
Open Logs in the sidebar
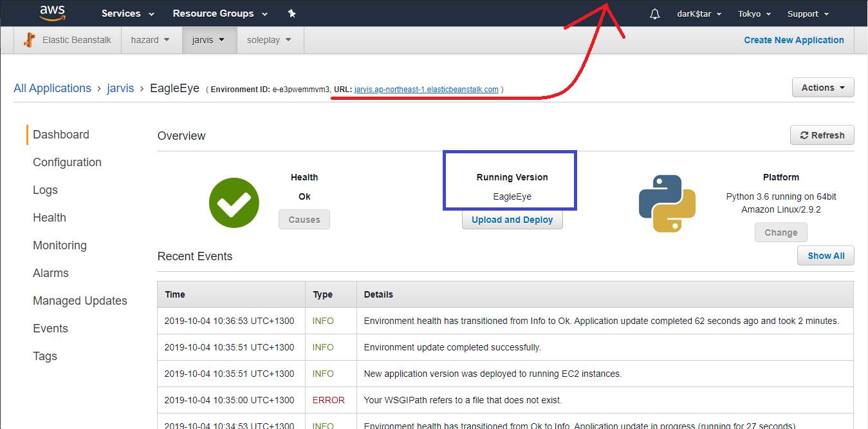45,190
